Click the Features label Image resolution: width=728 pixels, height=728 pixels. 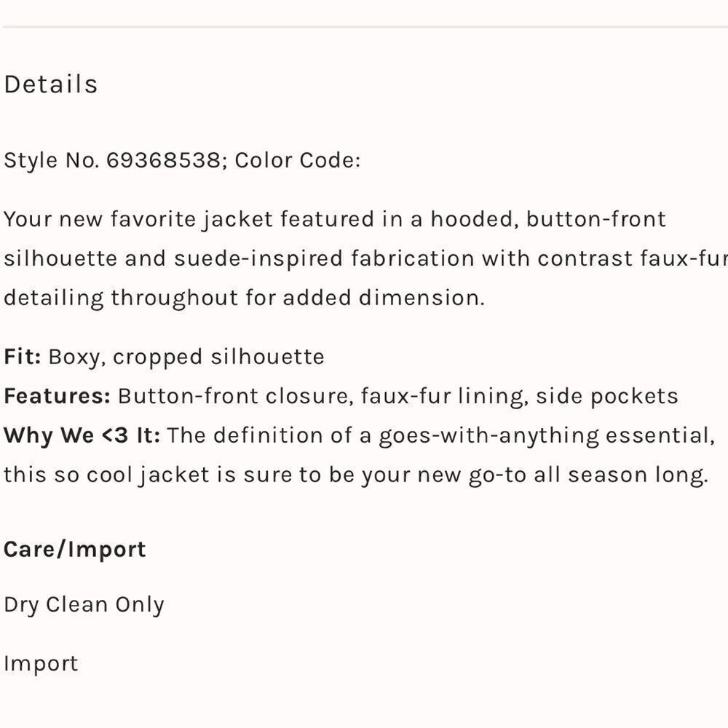[x=57, y=396]
